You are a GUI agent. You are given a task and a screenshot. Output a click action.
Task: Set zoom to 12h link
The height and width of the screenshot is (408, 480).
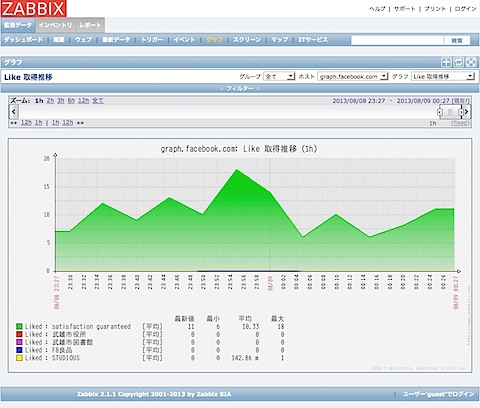click(x=84, y=101)
